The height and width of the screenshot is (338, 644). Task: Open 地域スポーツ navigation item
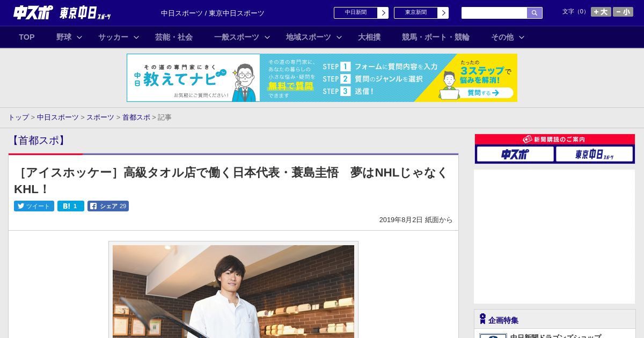[309, 37]
